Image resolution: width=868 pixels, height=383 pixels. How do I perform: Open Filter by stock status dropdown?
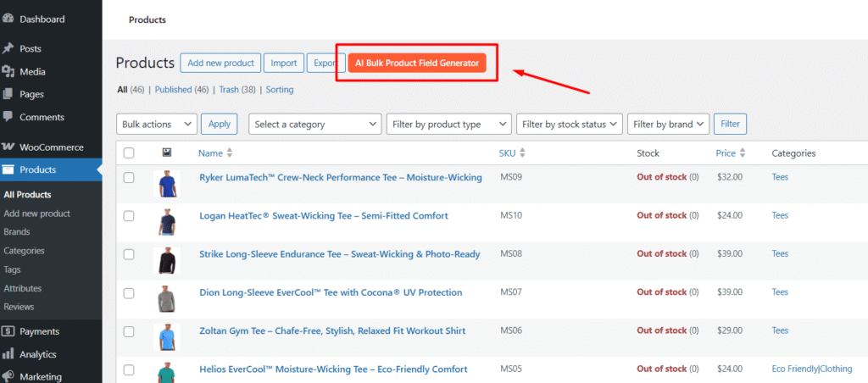[x=570, y=124]
